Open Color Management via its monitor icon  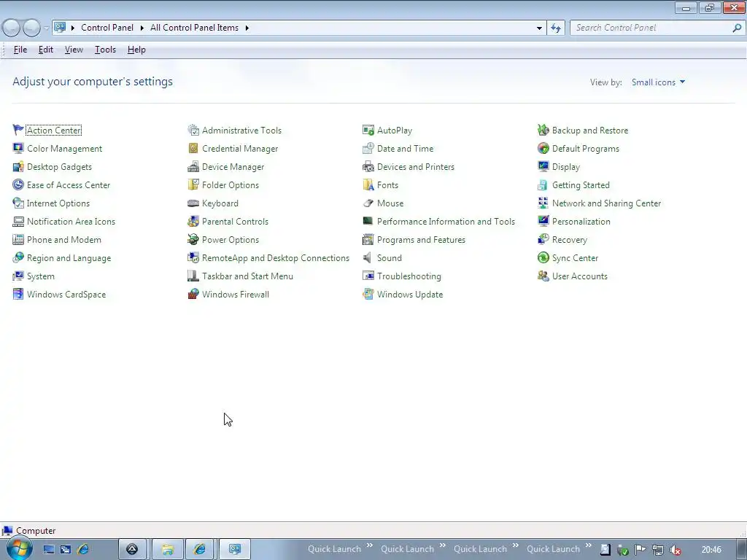point(18,148)
